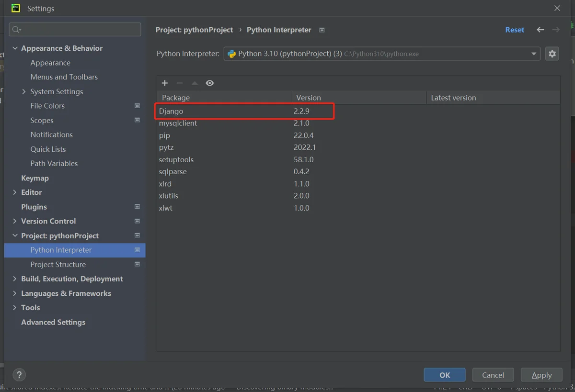This screenshot has height=392, width=575.
Task: Click the Apply button
Action: point(541,375)
